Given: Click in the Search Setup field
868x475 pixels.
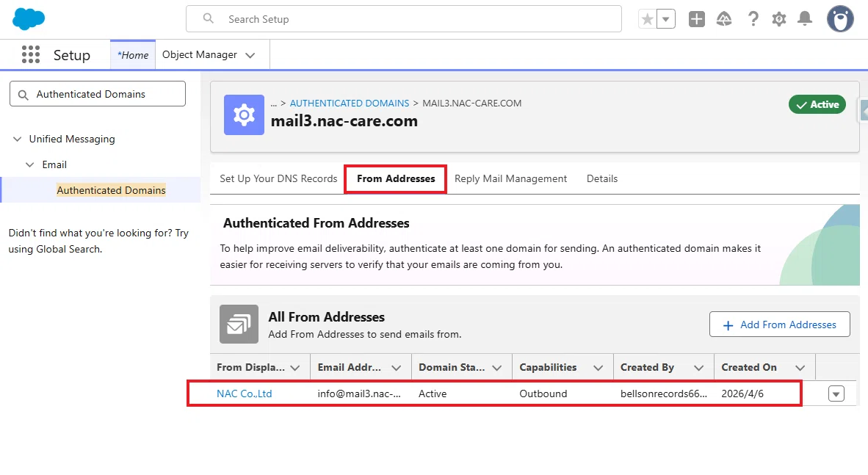Looking at the screenshot, I should (404, 19).
